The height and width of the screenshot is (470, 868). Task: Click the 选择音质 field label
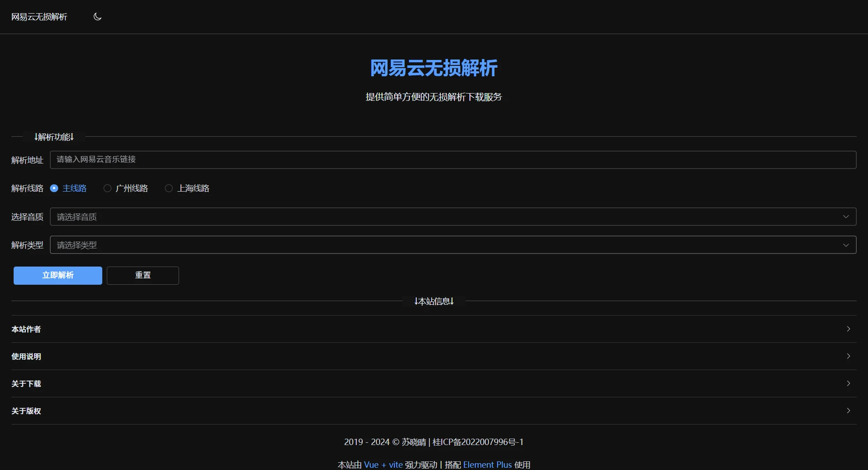27,217
